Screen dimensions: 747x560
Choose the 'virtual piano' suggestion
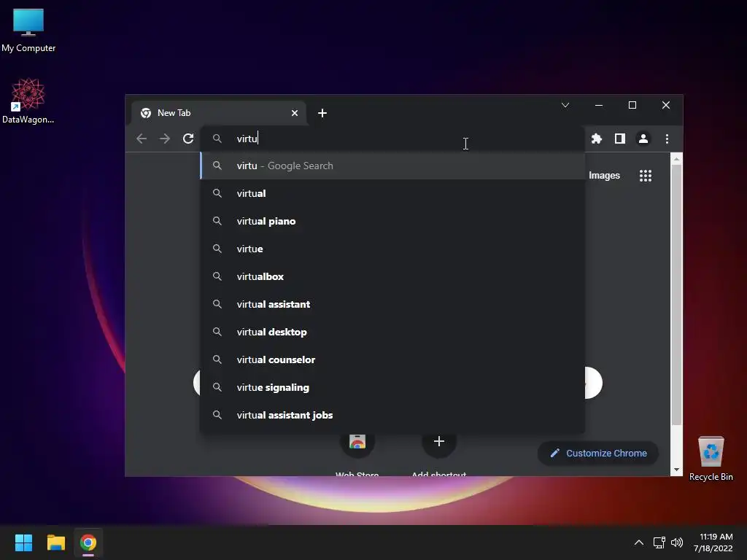pos(392,221)
